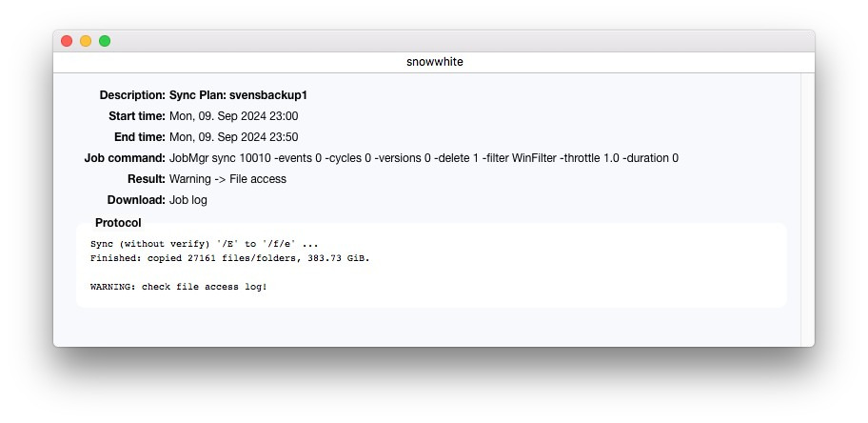Click the Description label
This screenshot has width=868, height=423.
(x=131, y=95)
